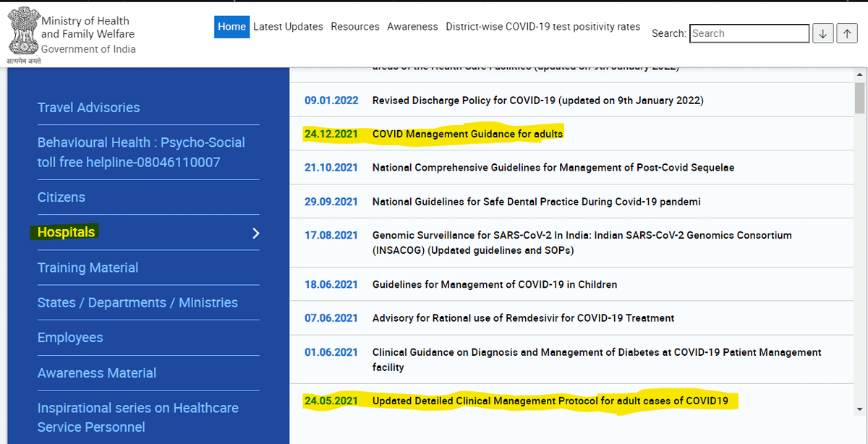Image resolution: width=868 pixels, height=444 pixels.
Task: Select States / Departments / Ministries link
Action: (137, 303)
